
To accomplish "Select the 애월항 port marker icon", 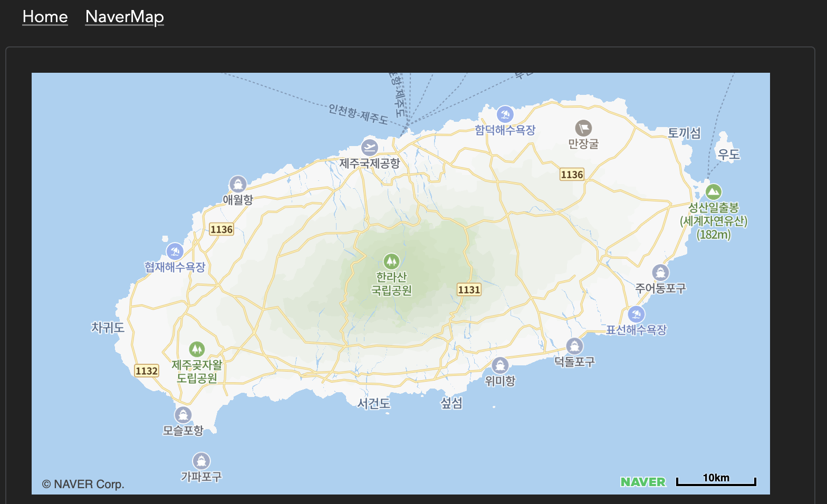I will pyautogui.click(x=238, y=184).
